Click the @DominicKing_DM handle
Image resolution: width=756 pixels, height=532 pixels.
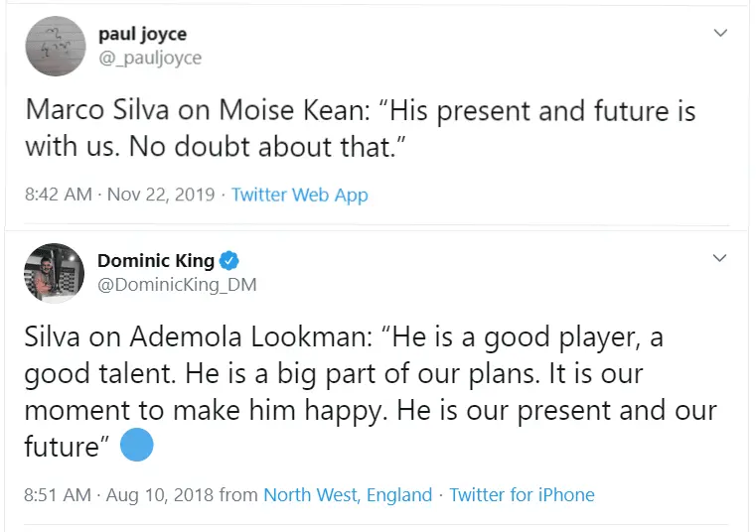(177, 285)
